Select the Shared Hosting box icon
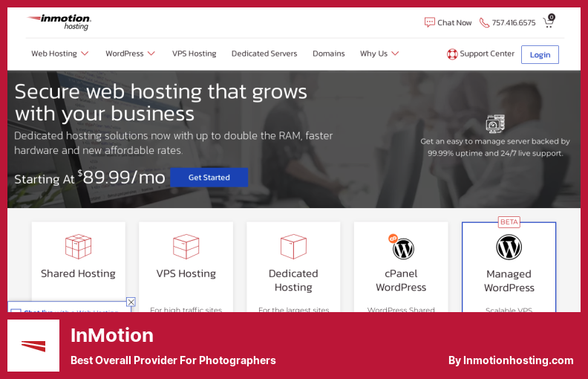 78,247
